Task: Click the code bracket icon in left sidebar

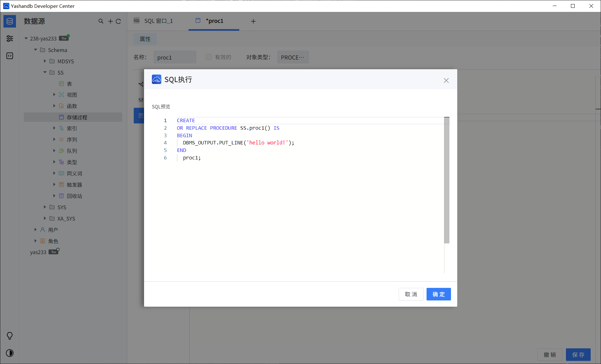Action: pyautogui.click(x=10, y=56)
